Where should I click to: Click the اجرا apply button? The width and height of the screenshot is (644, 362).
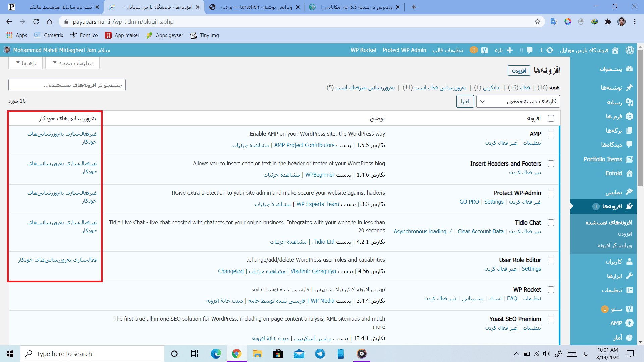[x=465, y=101]
